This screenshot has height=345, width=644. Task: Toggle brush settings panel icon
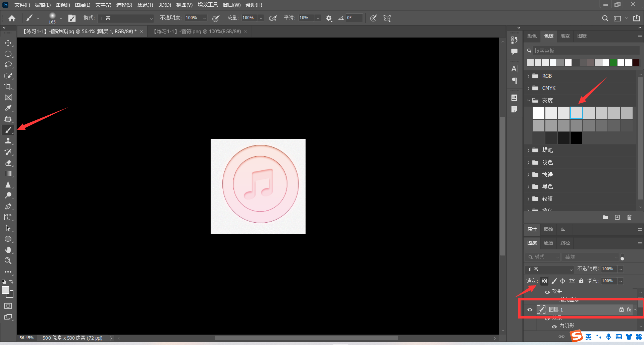[72, 18]
